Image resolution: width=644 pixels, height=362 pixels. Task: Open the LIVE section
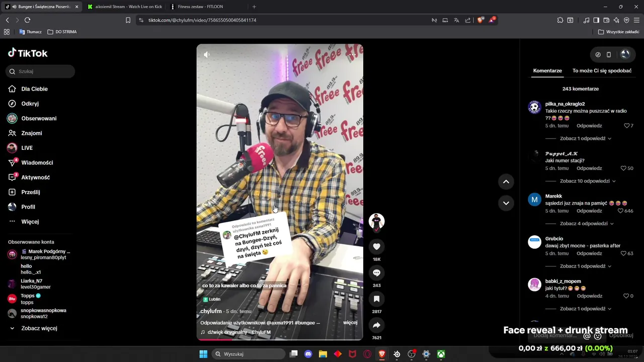pos(27,148)
